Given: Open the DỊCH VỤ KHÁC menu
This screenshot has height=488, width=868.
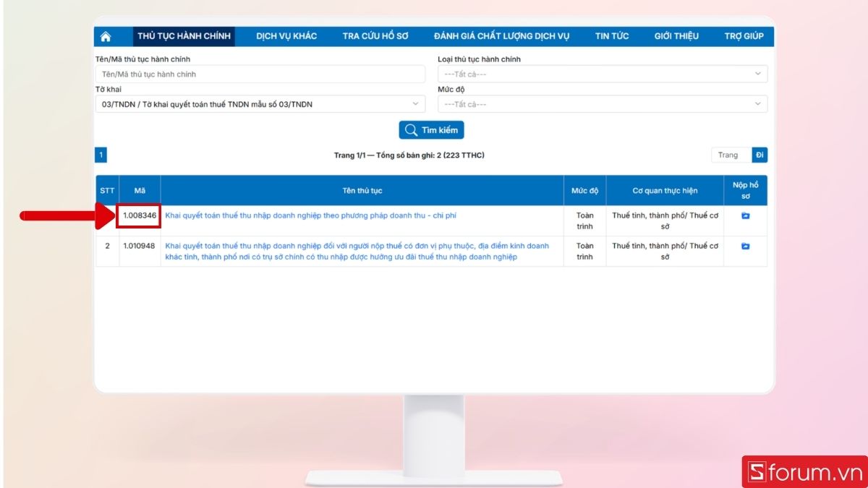Looking at the screenshot, I should coord(286,36).
